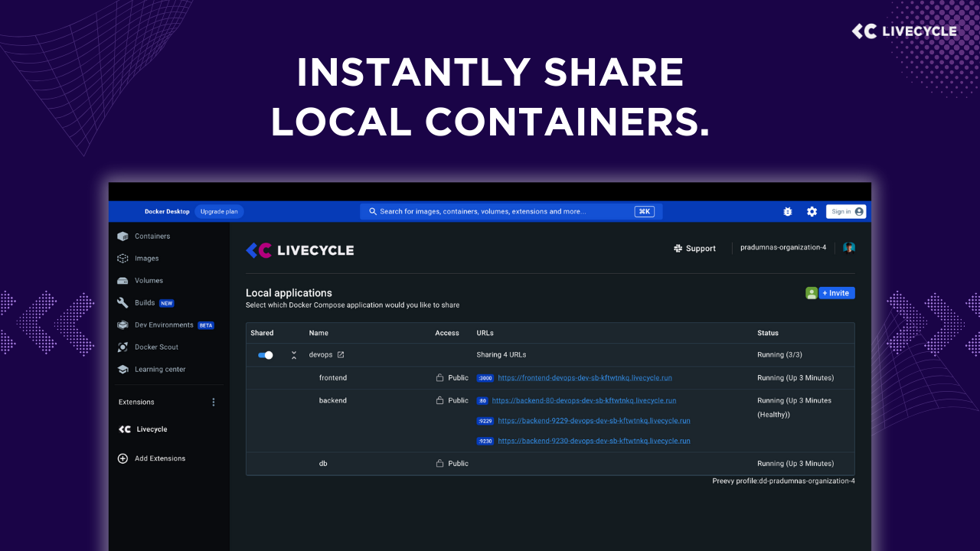Click the Slack Support icon
The width and height of the screenshot is (980, 551).
click(x=678, y=249)
